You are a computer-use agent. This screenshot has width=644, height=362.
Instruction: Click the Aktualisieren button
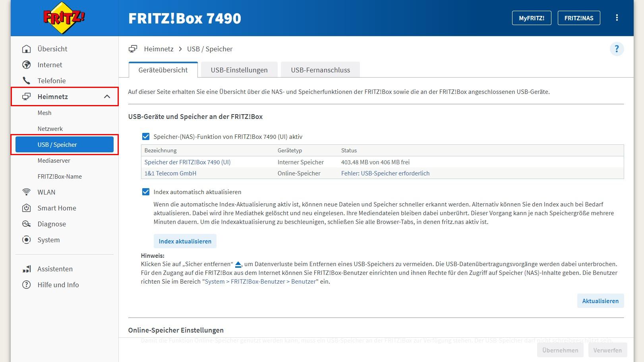tap(600, 301)
